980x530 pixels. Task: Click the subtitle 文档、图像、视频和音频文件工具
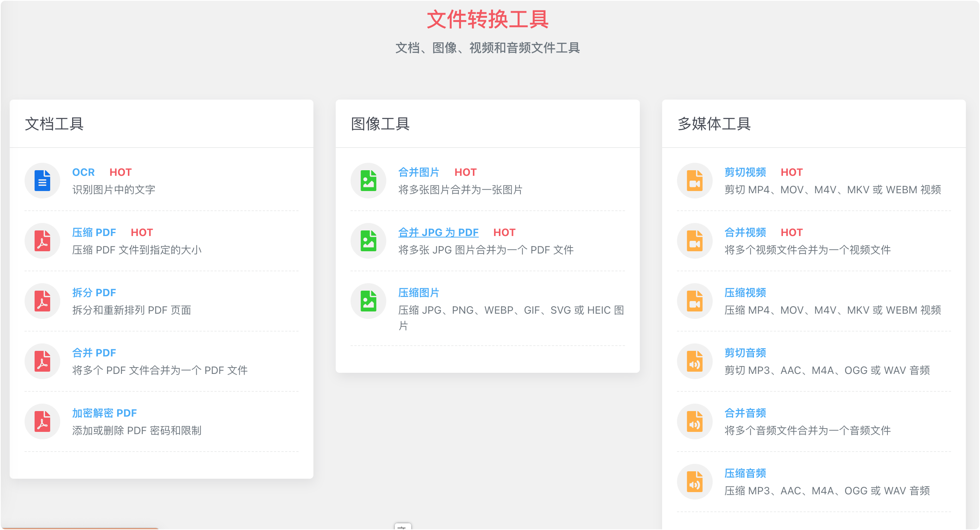point(487,48)
